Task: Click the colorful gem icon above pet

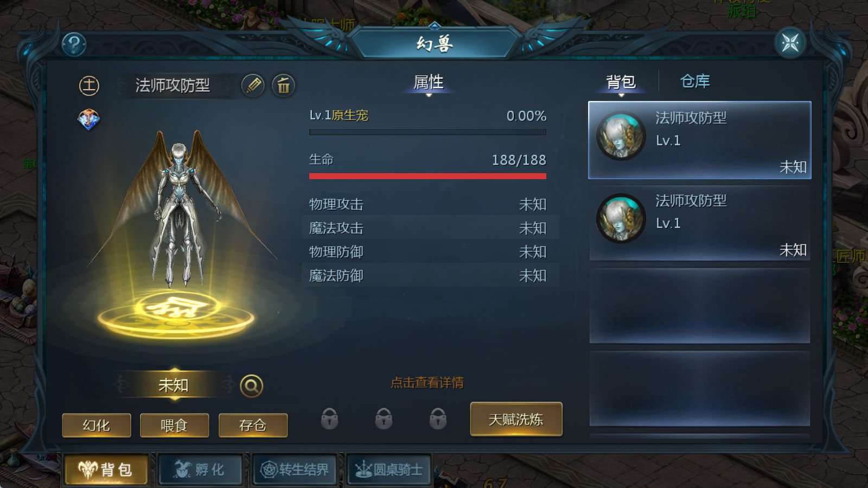Action: tap(88, 119)
